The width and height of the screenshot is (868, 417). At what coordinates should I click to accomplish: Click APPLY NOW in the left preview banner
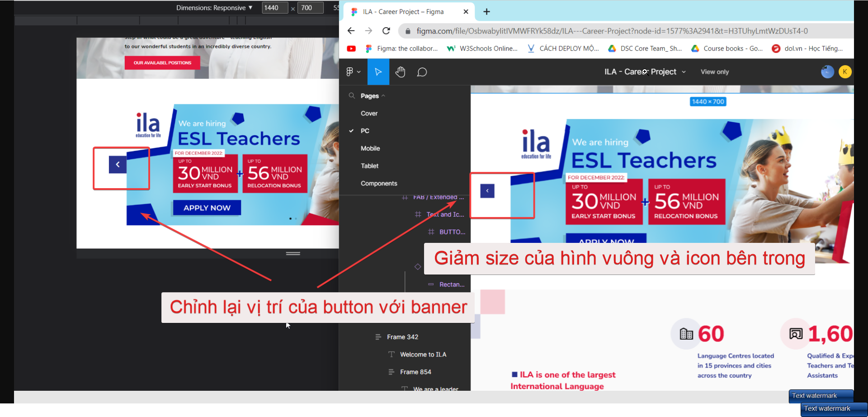click(x=207, y=208)
